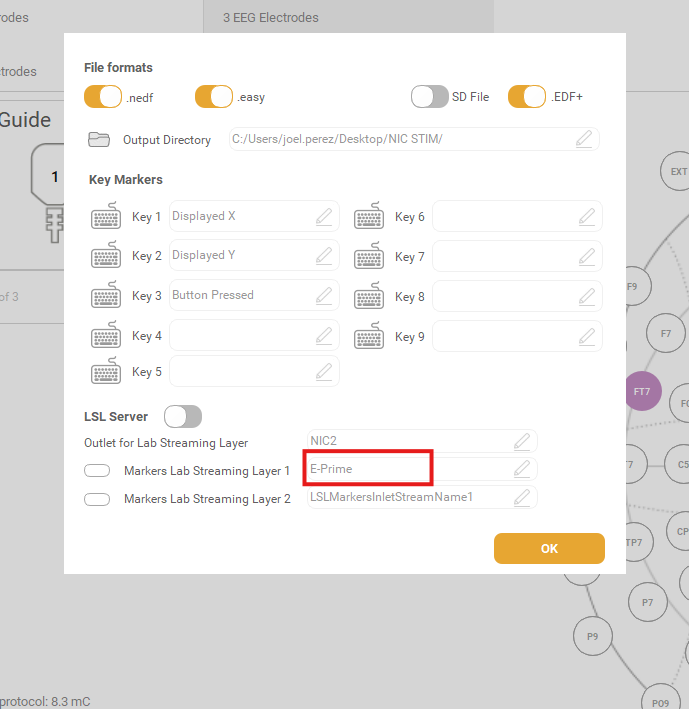Turn on the LSL Server switch
The width and height of the screenshot is (689, 709).
(183, 416)
